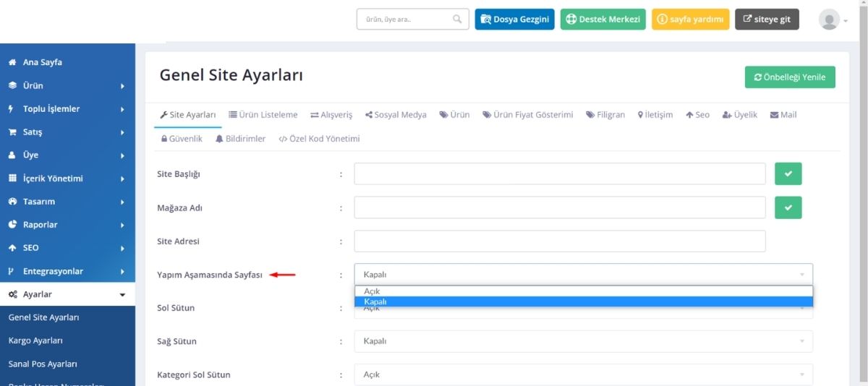Confirm Site Başlığı with green checkmark
The width and height of the screenshot is (868, 386).
pyautogui.click(x=788, y=174)
